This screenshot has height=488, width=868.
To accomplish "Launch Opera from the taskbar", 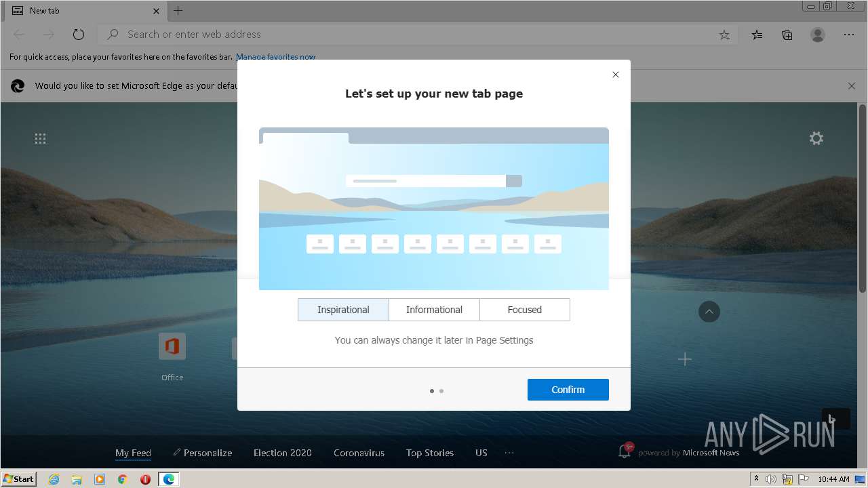I will click(145, 479).
